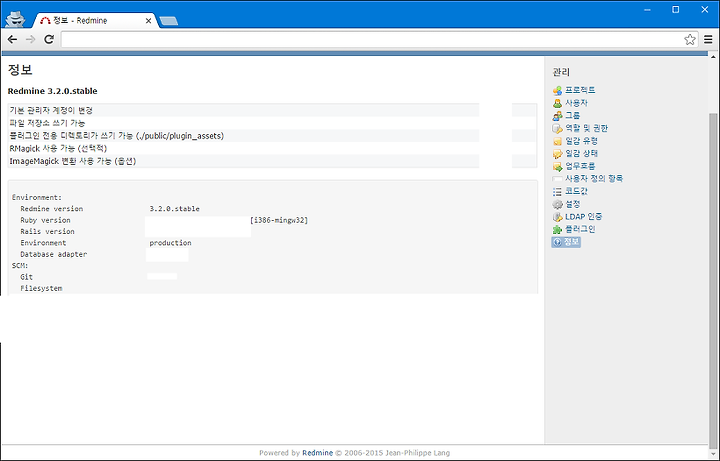Click the Git SCM entry
720x461 pixels.
(27, 277)
